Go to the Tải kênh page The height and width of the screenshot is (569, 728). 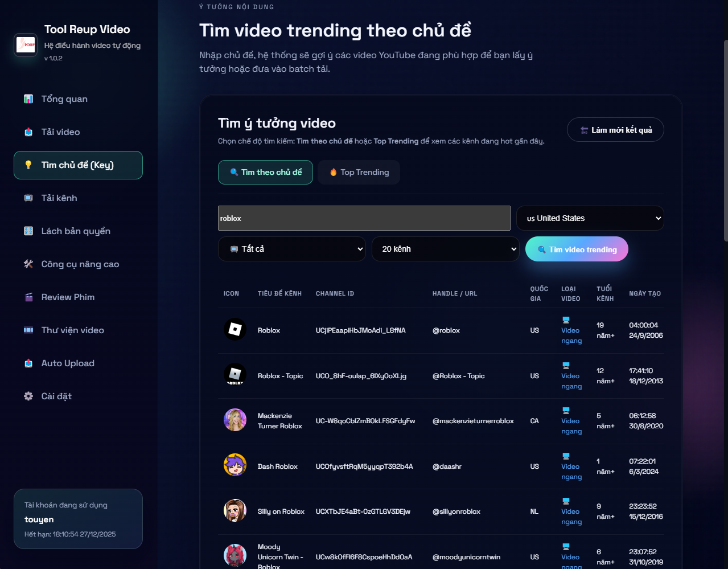[59, 198]
